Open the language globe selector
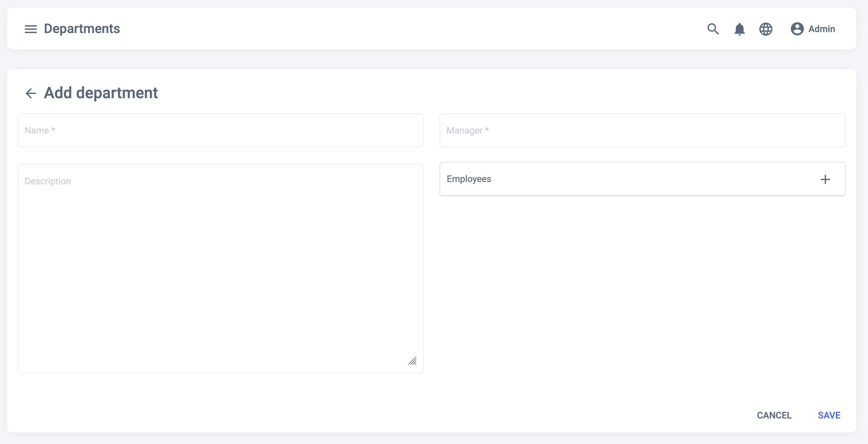Image resolution: width=868 pixels, height=444 pixels. click(x=766, y=29)
